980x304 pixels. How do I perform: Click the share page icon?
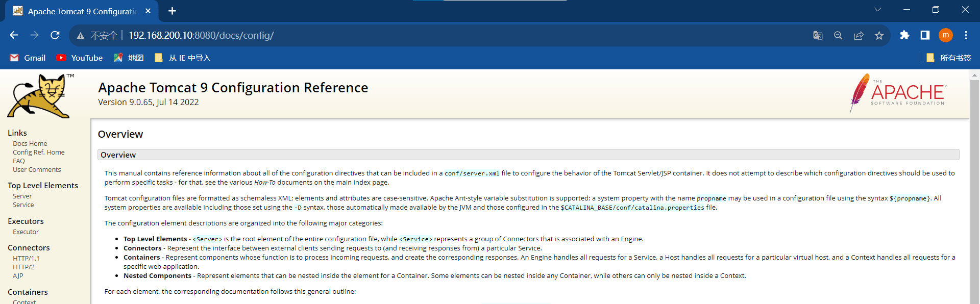pyautogui.click(x=859, y=35)
